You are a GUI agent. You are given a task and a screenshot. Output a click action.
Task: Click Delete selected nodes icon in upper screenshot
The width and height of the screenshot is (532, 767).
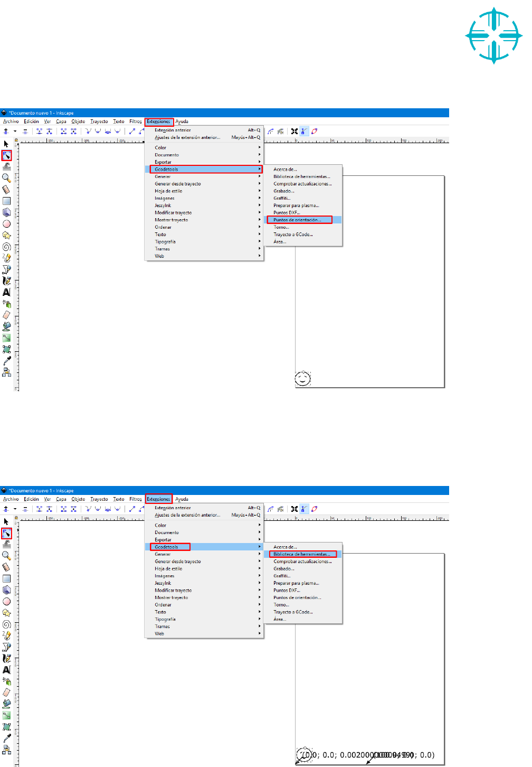pos(25,131)
